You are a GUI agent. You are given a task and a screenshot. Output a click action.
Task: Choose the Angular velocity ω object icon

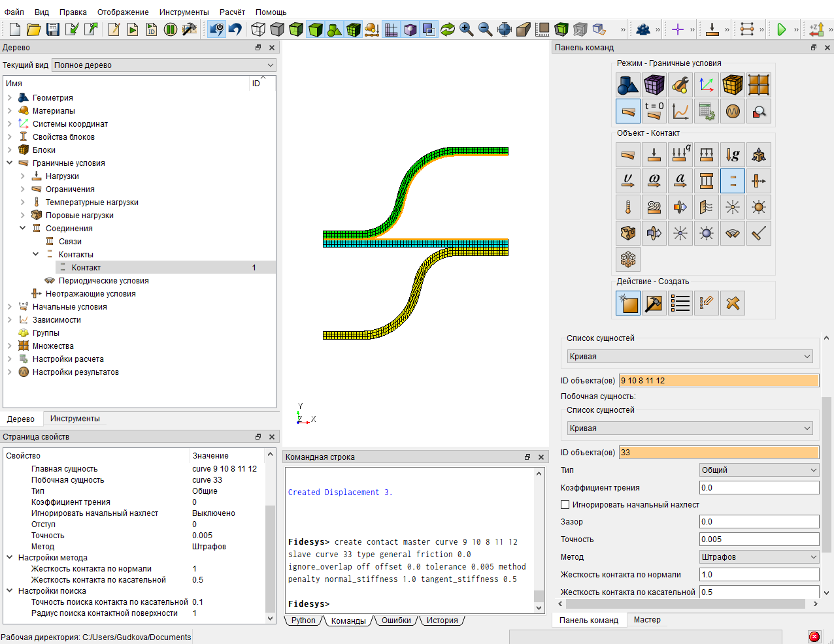(x=654, y=181)
